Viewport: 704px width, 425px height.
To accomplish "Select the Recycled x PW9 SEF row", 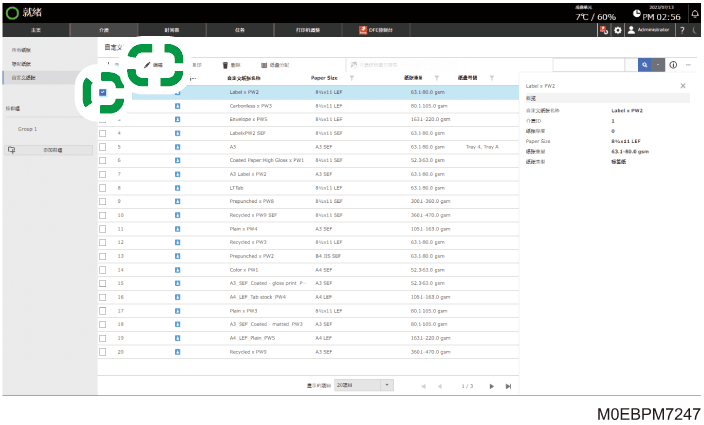I will tap(308, 215).
